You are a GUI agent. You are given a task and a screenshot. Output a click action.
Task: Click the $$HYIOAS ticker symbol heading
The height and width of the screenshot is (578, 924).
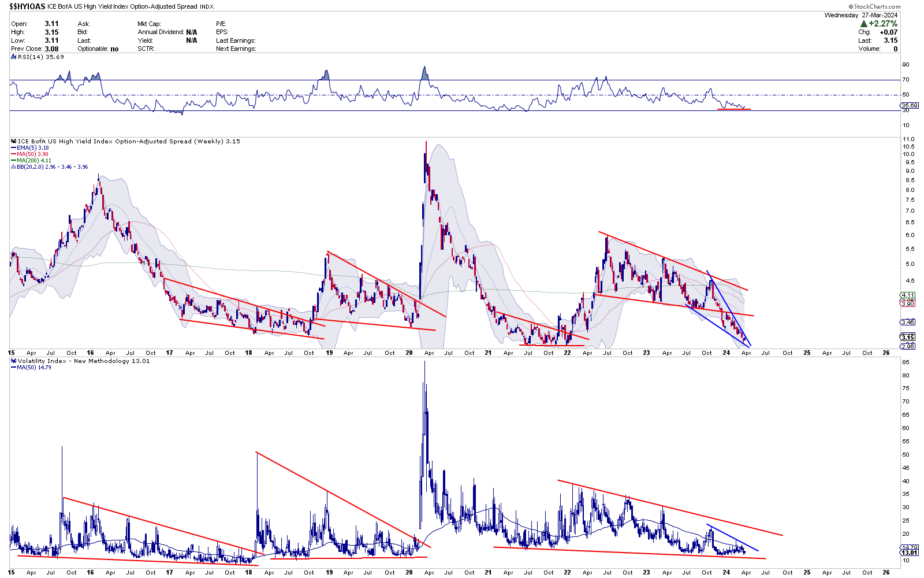click(27, 6)
